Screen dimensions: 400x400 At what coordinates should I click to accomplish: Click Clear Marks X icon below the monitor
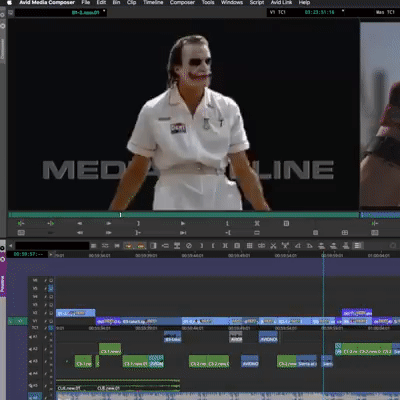click(x=257, y=223)
